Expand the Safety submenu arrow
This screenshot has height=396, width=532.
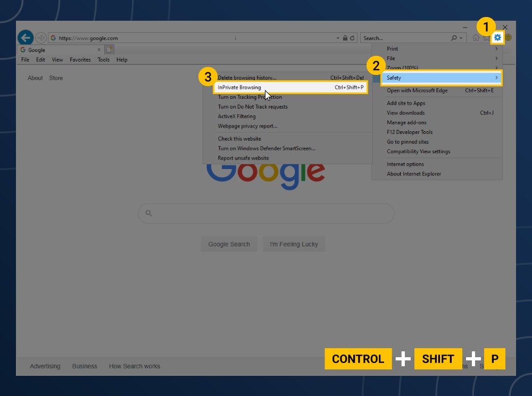tap(496, 78)
